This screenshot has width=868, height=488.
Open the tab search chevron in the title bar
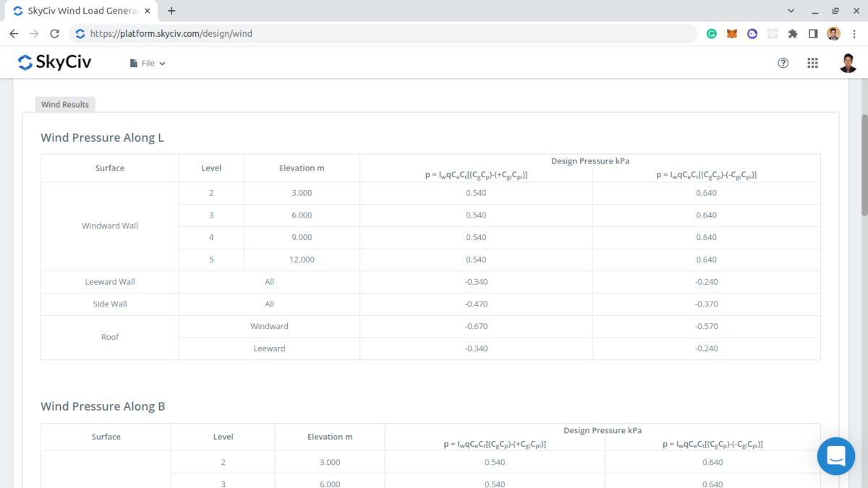tap(791, 11)
